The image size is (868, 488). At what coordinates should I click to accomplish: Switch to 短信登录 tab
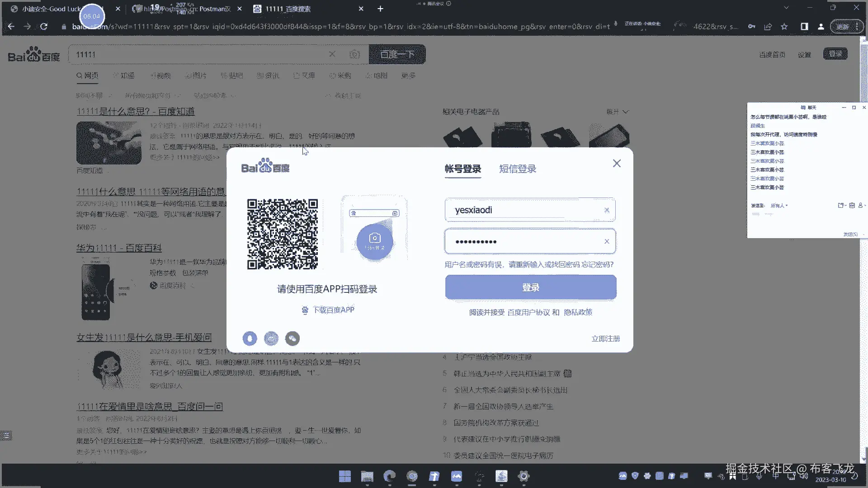pos(518,169)
